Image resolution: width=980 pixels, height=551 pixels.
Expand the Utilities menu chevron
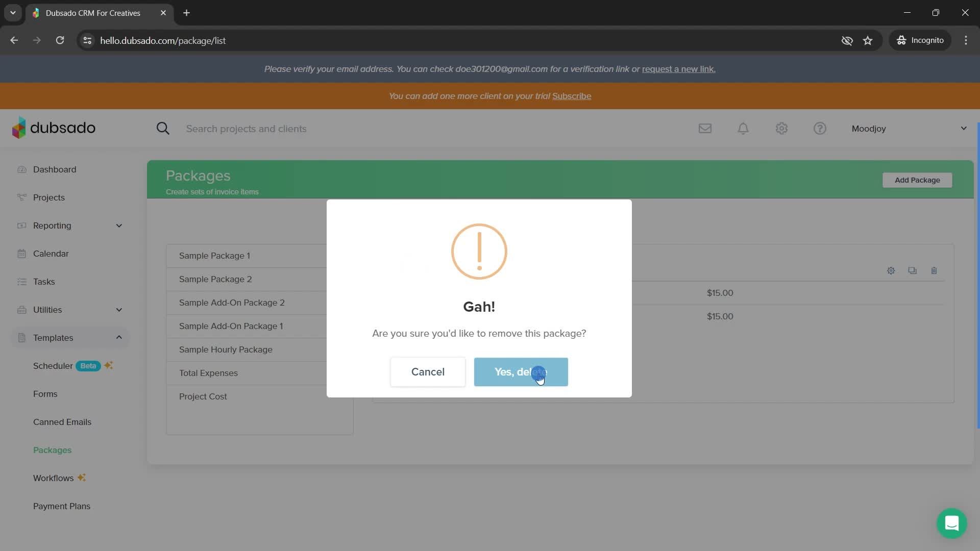tap(119, 310)
